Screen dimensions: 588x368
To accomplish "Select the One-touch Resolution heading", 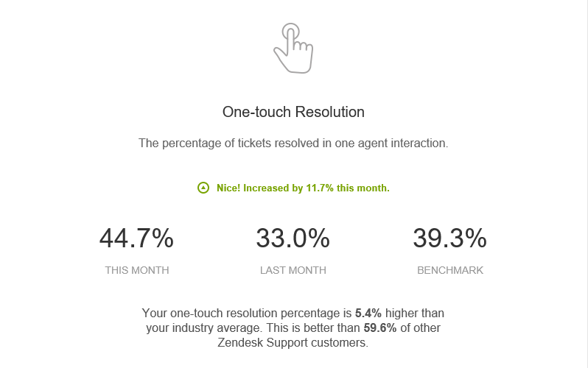I will coord(293,112).
